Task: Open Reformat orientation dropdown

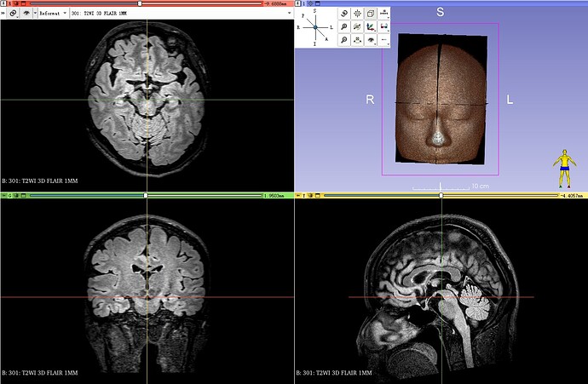Action: pyautogui.click(x=53, y=13)
